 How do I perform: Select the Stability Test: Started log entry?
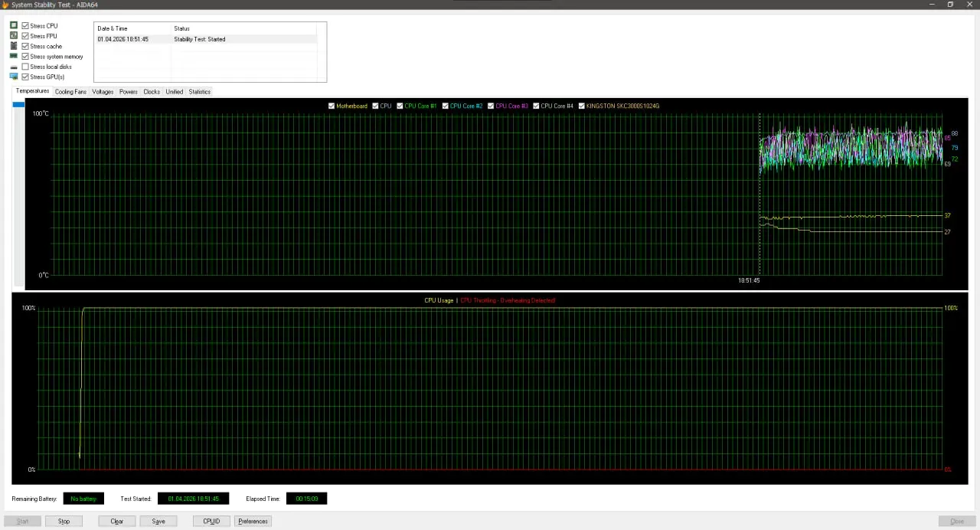[x=199, y=39]
